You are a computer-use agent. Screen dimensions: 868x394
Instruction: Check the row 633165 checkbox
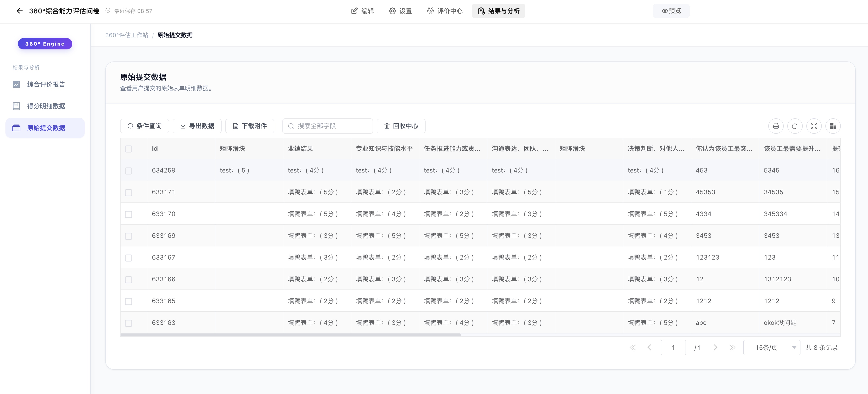[128, 301]
